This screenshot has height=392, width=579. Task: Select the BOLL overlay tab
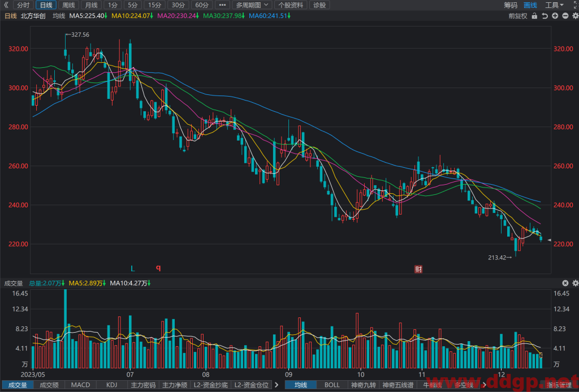click(332, 385)
